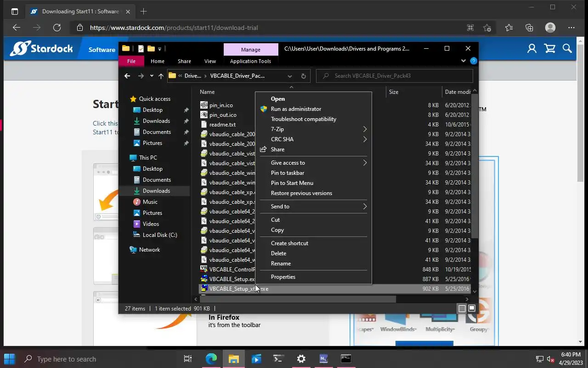Viewport: 588px width, 368px height.
Task: Go up one folder level
Action: tap(161, 76)
